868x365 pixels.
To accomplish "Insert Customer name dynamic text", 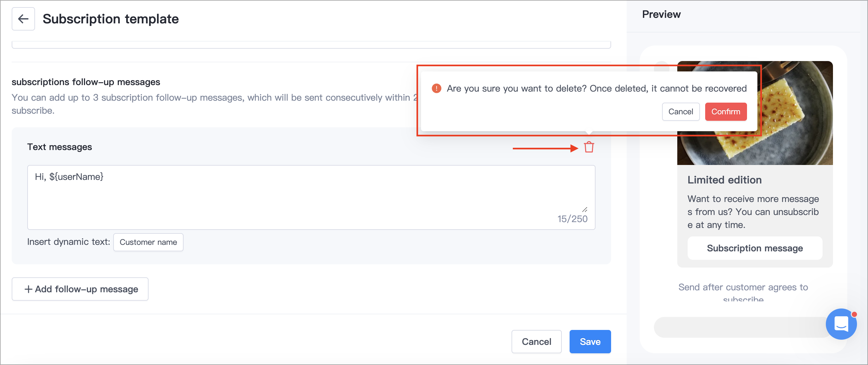I will coord(148,242).
